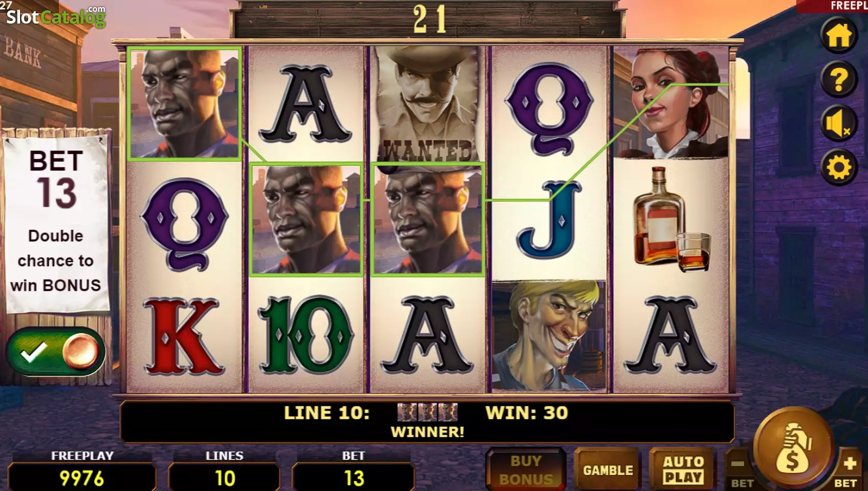Click the LINE 10 winner message bar
The width and height of the screenshot is (868, 491).
(427, 421)
